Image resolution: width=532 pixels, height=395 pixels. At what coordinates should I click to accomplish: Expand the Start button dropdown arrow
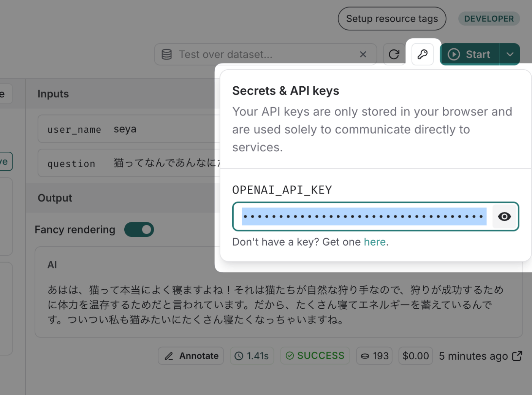(510, 54)
